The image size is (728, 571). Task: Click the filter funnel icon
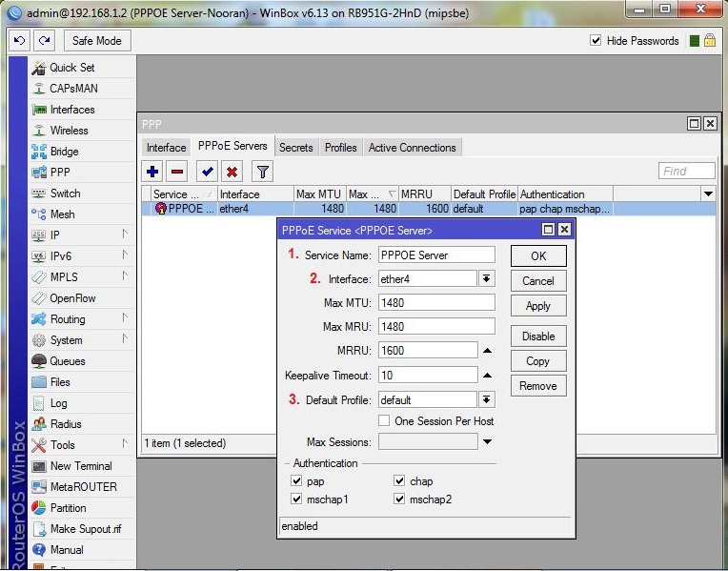262,172
